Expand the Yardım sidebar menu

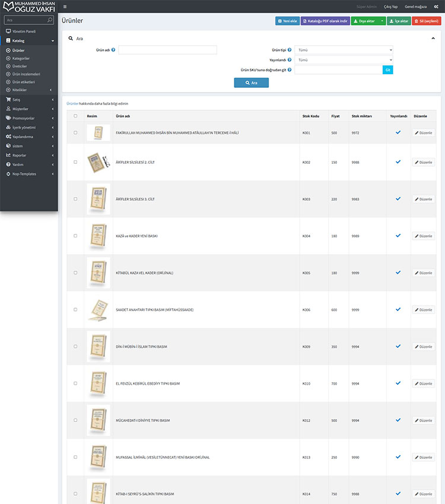29,164
